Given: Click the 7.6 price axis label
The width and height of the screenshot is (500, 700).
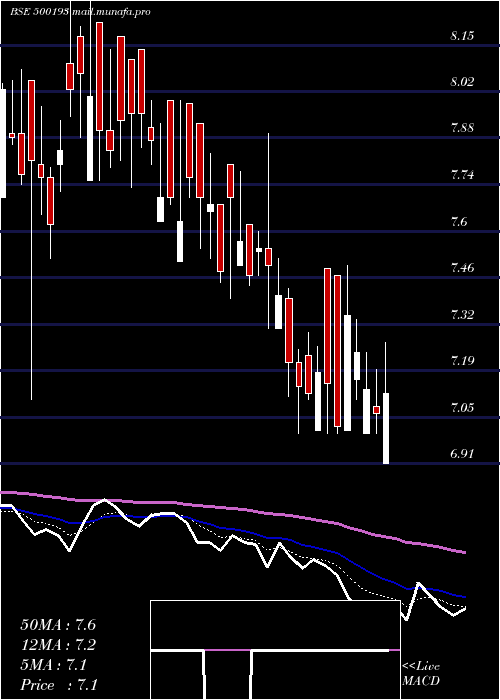Looking at the screenshot, I should tap(458, 221).
